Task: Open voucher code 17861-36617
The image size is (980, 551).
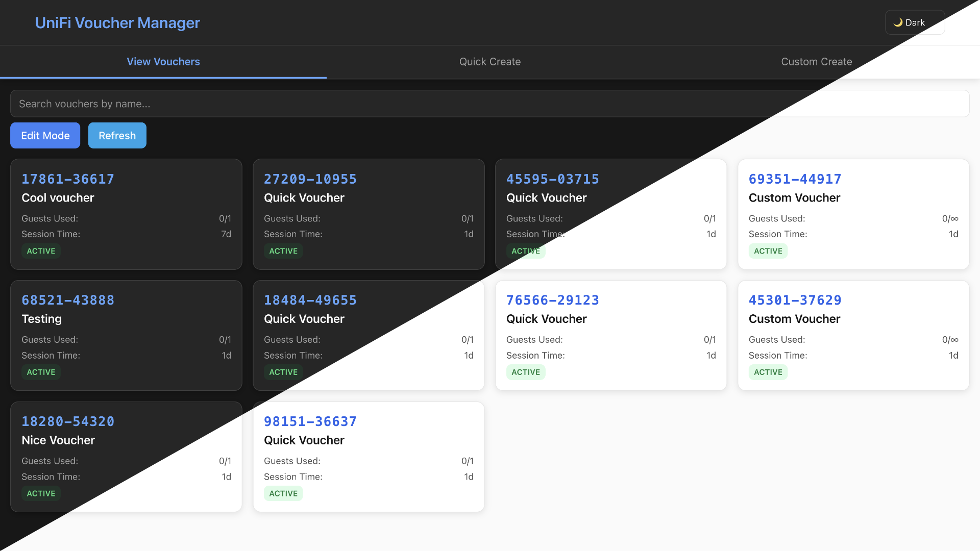Action: coord(68,179)
